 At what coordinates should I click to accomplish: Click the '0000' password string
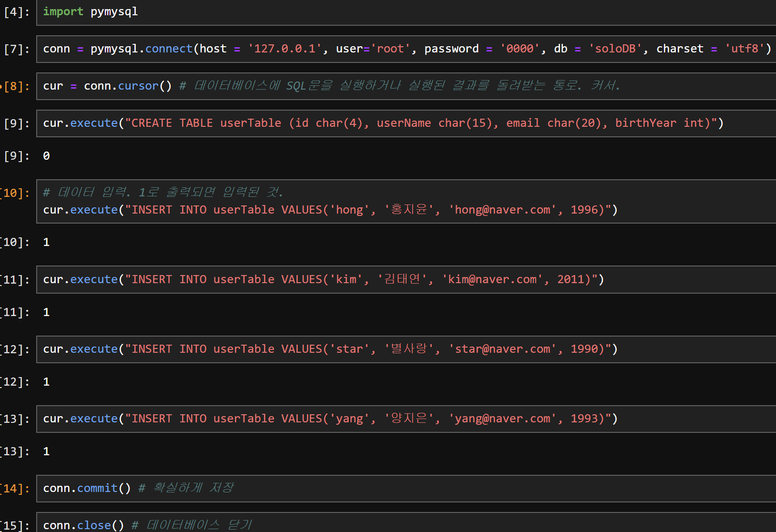pyautogui.click(x=520, y=49)
